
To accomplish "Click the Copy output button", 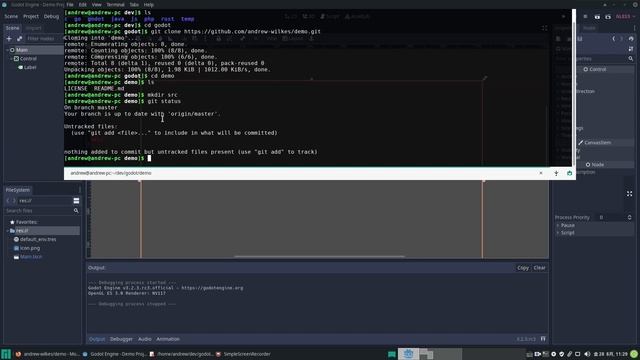I will click(x=523, y=268).
